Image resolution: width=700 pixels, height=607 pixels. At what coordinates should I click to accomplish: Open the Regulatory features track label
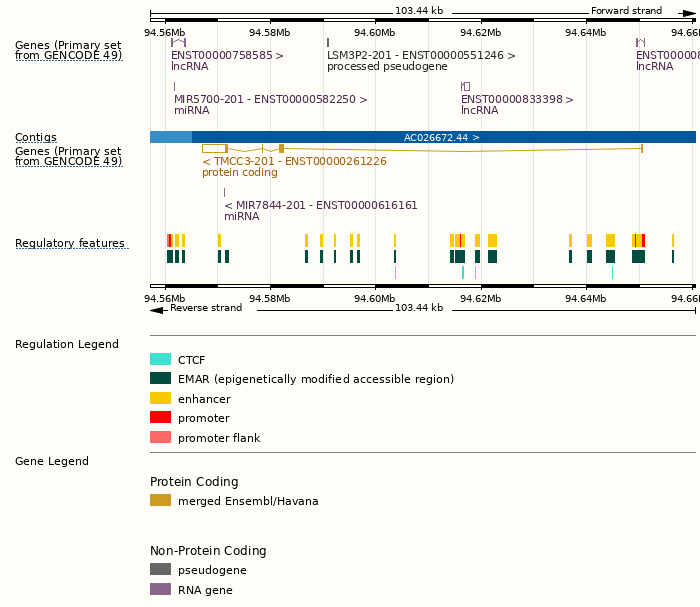[70, 244]
